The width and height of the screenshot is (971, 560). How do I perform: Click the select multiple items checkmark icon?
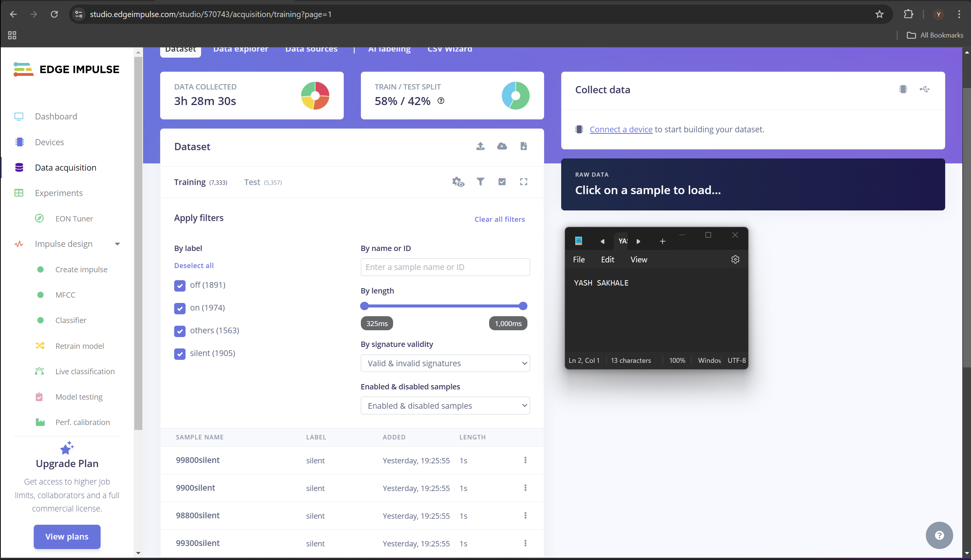pyautogui.click(x=502, y=182)
